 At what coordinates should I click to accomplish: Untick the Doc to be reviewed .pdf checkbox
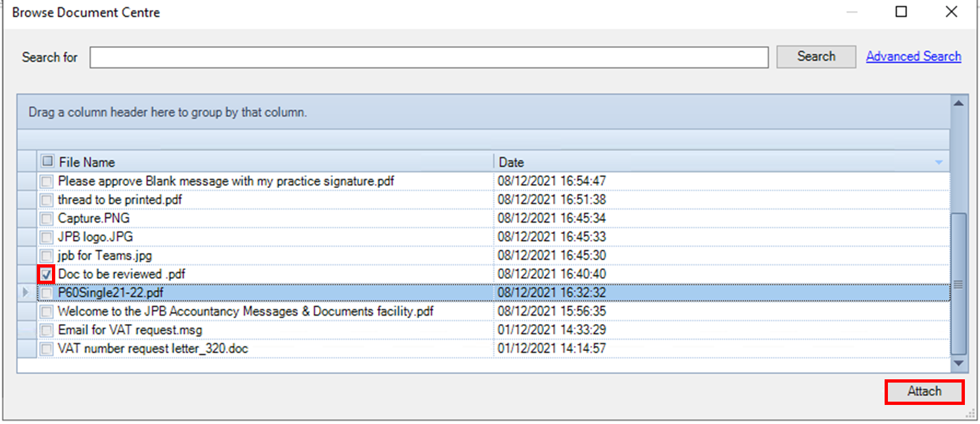click(46, 273)
